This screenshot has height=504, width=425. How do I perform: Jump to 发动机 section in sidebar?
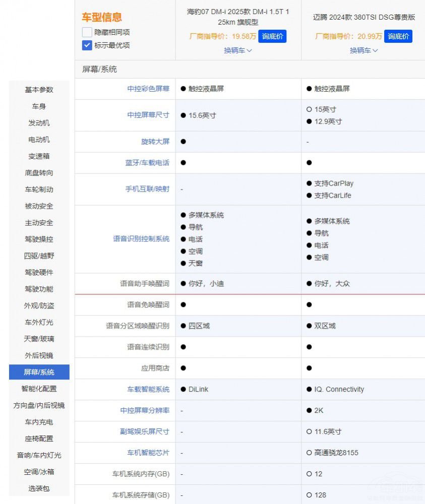[39, 123]
